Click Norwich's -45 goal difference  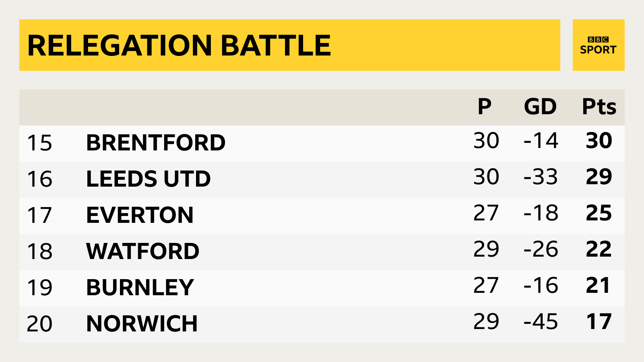(541, 322)
